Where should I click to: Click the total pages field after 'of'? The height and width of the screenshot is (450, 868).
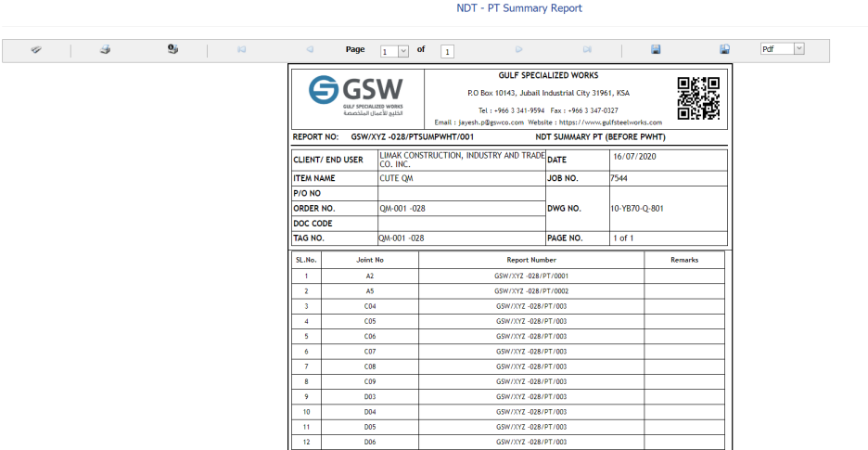point(447,51)
